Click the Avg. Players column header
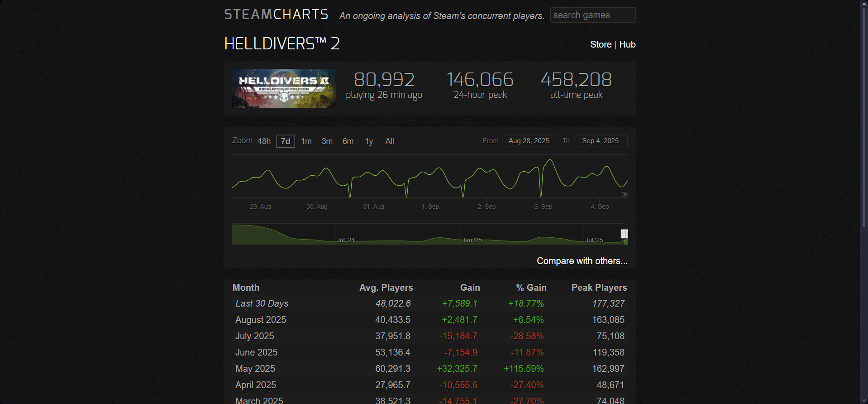Screen dimensions: 868x404 [386, 288]
